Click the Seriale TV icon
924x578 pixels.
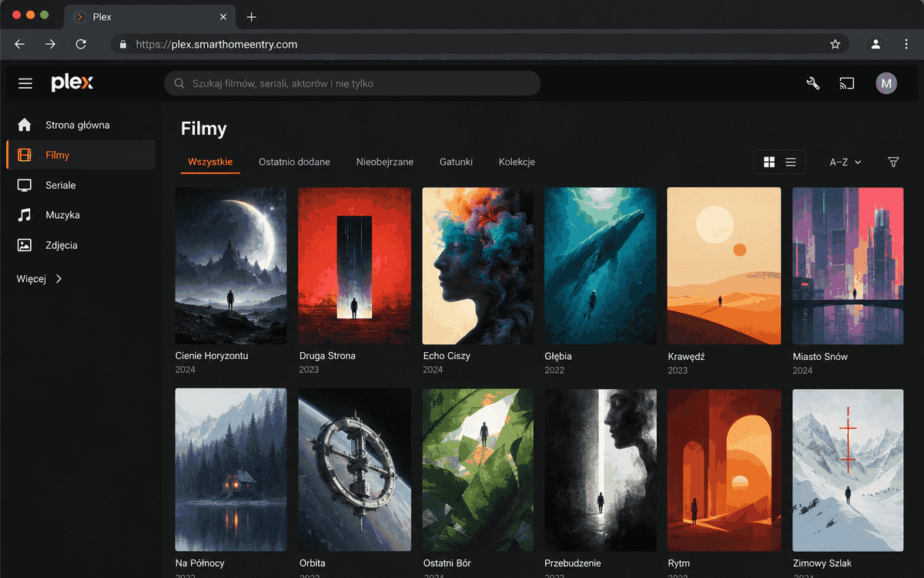[25, 185]
